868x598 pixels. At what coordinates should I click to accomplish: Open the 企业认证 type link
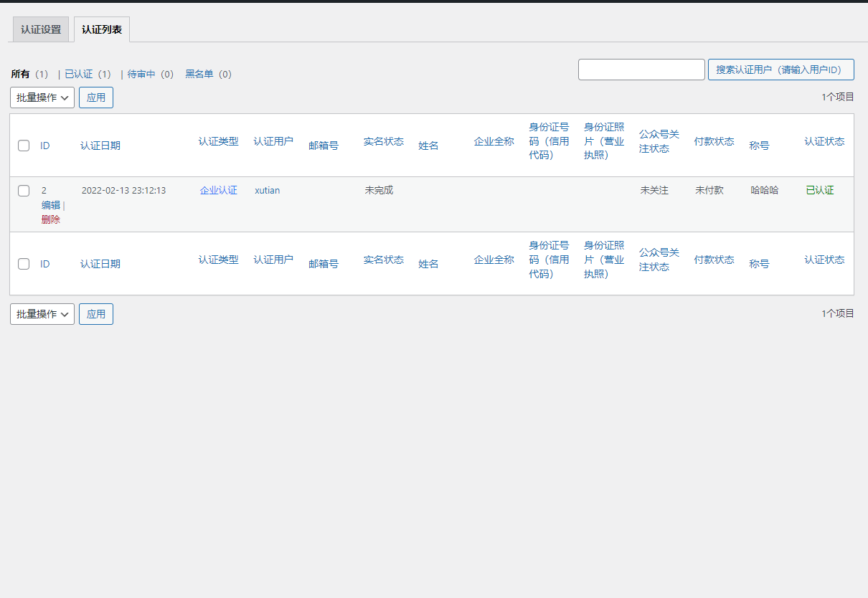219,191
